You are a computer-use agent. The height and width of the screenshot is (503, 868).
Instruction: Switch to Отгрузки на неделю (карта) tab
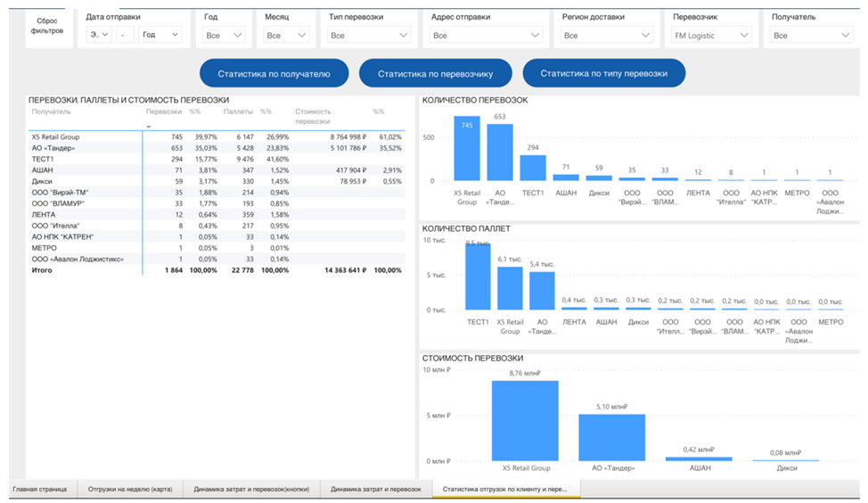130,489
